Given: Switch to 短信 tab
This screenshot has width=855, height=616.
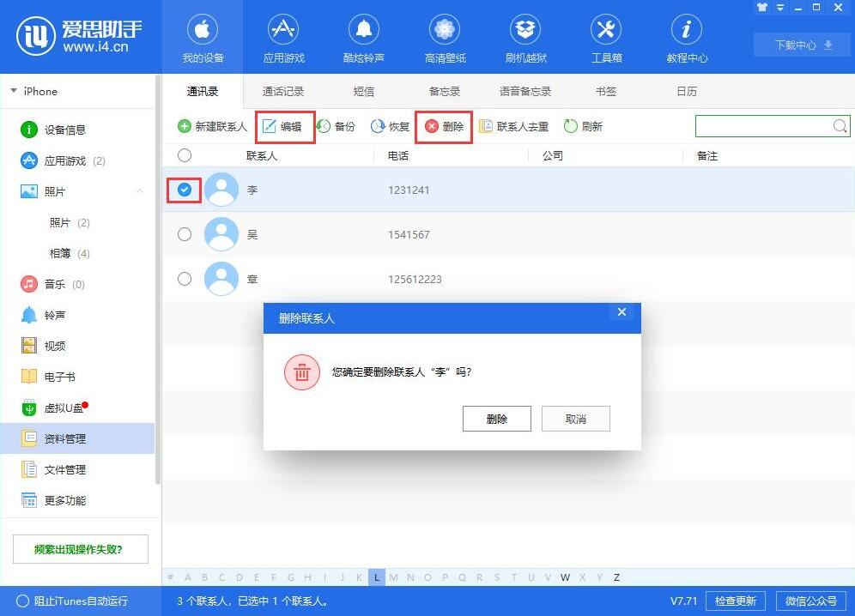Looking at the screenshot, I should 364,91.
